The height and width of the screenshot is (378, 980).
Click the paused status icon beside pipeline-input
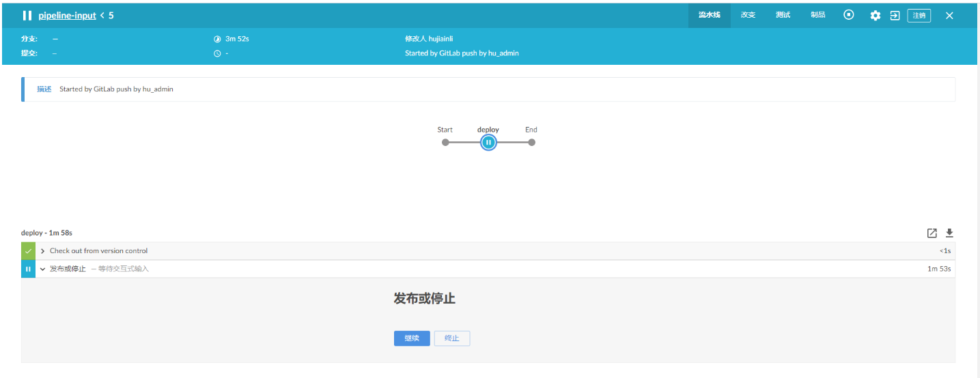pos(27,15)
